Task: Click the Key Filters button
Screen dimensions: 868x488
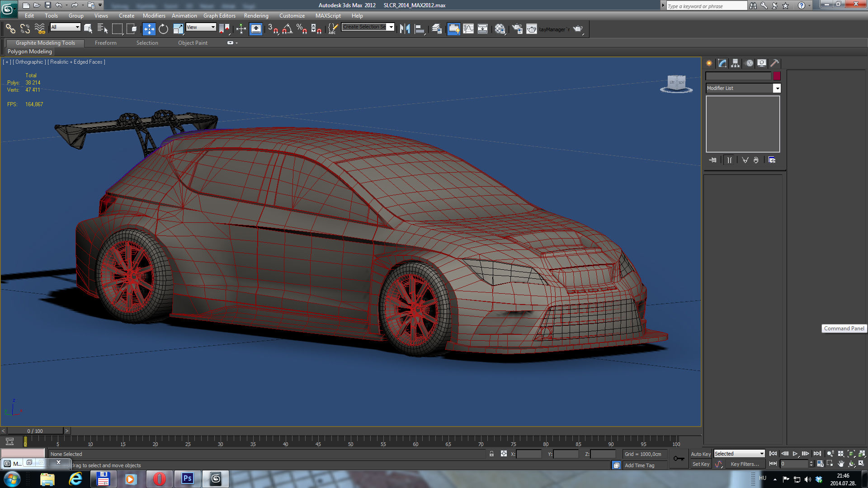Action: (745, 464)
